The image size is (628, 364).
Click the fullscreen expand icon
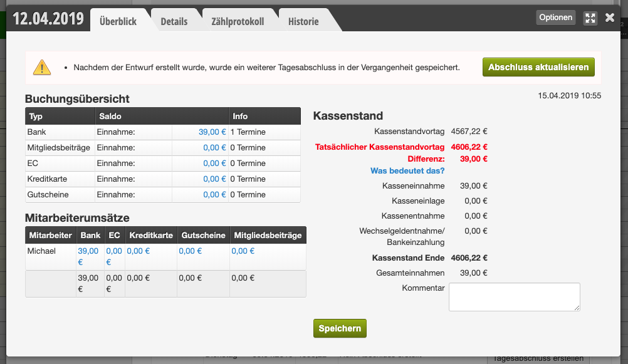pyautogui.click(x=590, y=18)
